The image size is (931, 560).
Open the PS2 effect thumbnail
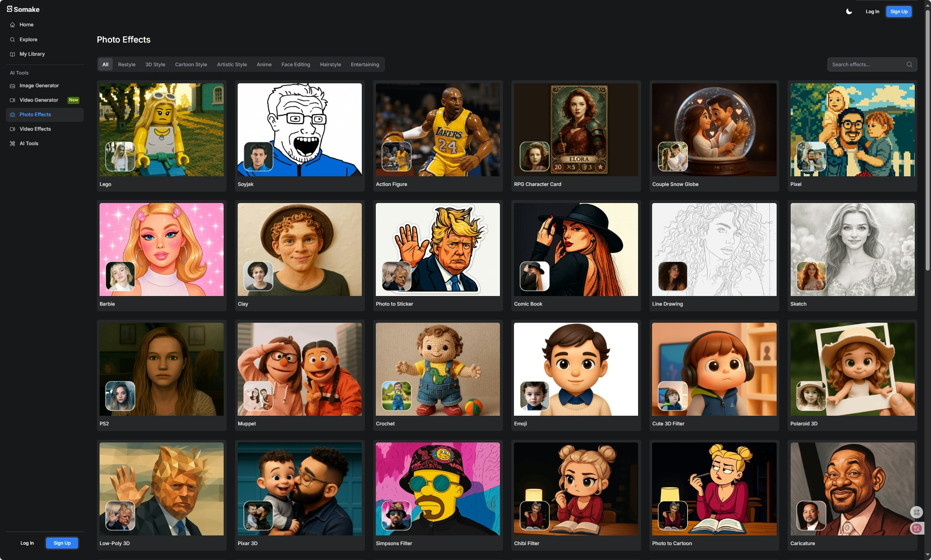click(x=161, y=369)
